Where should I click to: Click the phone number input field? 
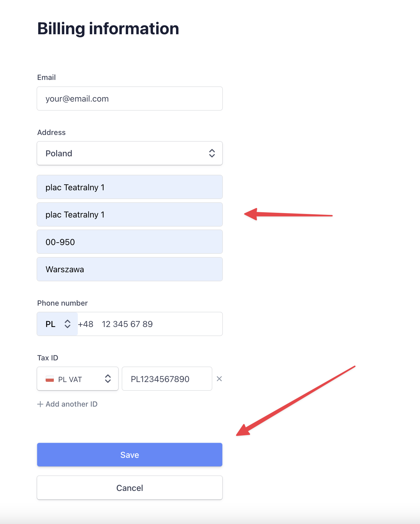pyautogui.click(x=150, y=324)
